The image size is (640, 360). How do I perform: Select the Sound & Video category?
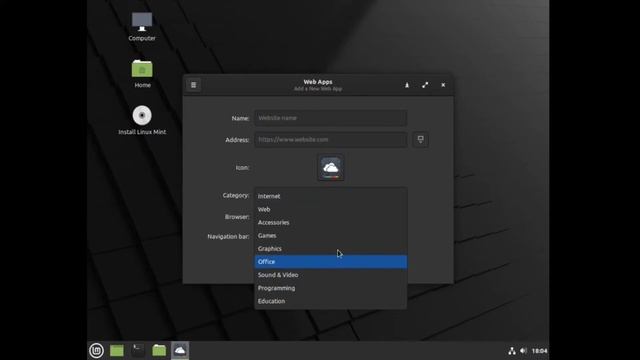(331, 275)
